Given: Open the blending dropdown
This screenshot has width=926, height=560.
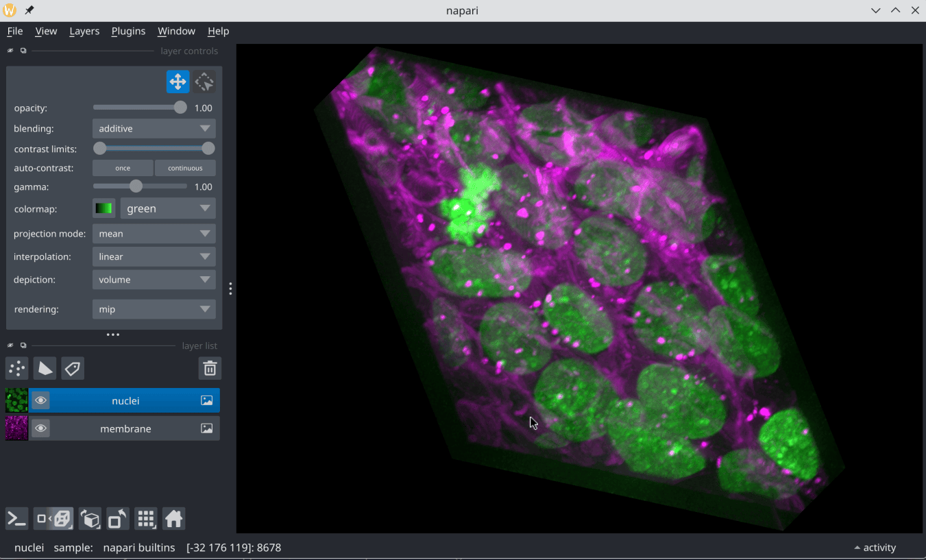Looking at the screenshot, I should (154, 128).
